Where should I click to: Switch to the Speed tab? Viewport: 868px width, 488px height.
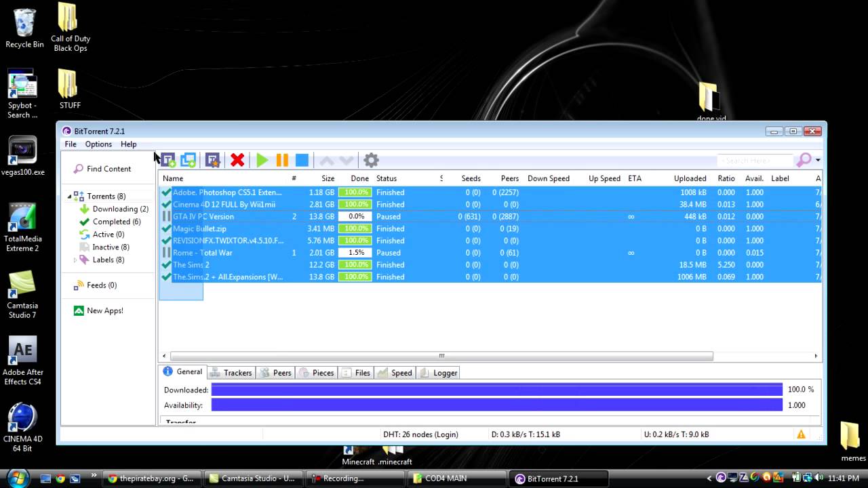395,373
